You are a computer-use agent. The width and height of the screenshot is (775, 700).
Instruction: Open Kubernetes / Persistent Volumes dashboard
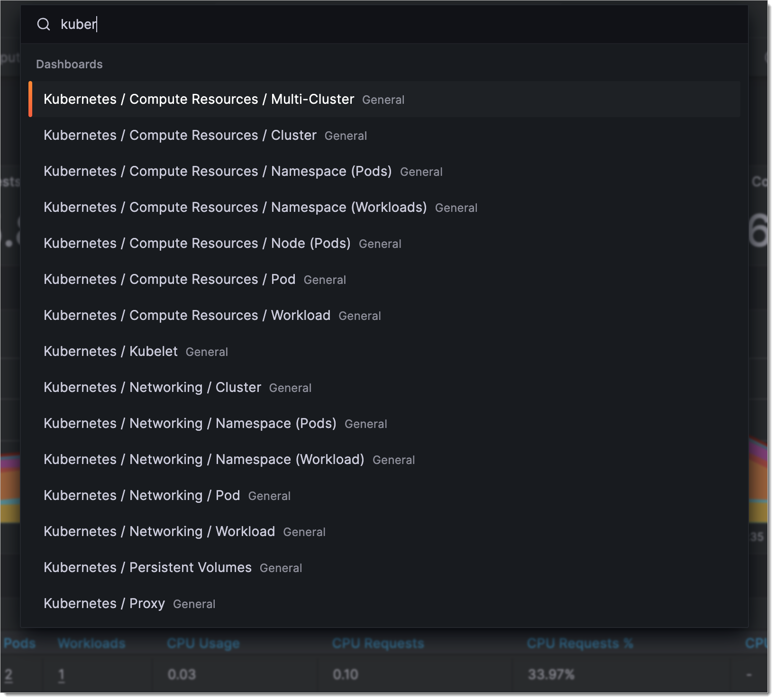pyautogui.click(x=384, y=567)
